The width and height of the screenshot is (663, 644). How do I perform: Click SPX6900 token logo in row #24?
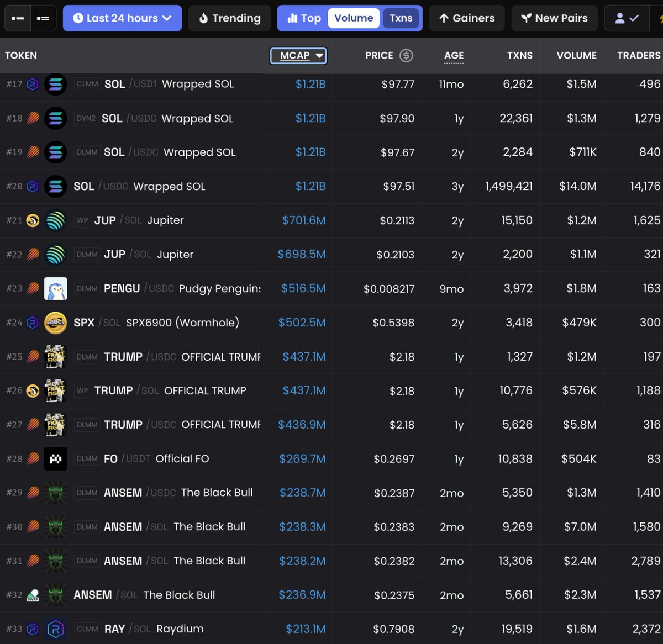[x=55, y=323]
